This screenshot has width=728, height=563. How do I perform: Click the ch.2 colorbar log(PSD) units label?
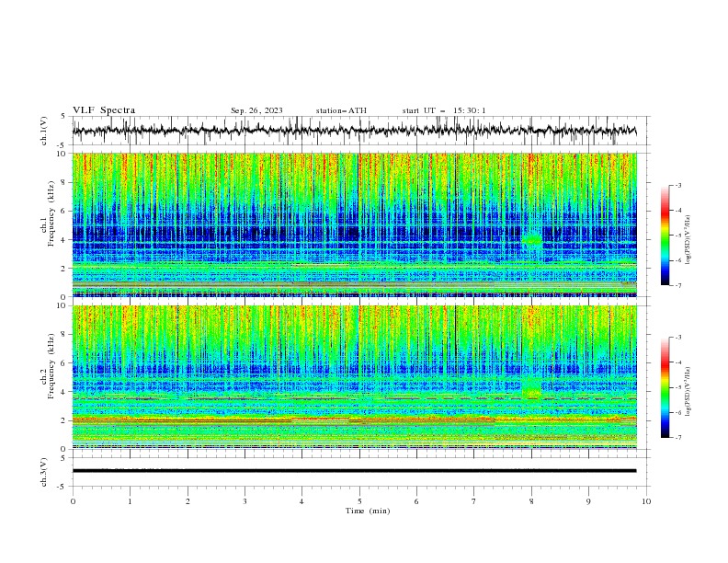pyautogui.click(x=688, y=392)
